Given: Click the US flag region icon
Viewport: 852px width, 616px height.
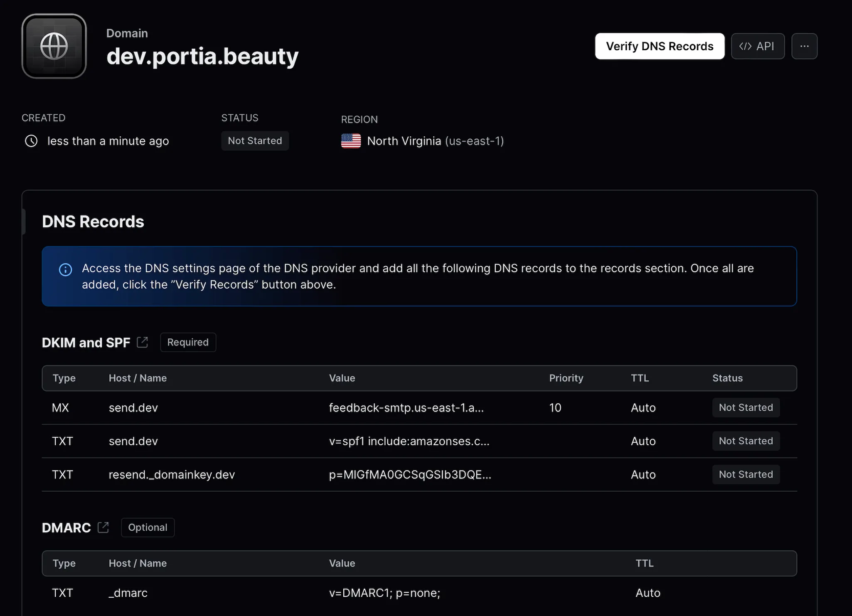Looking at the screenshot, I should coord(351,141).
